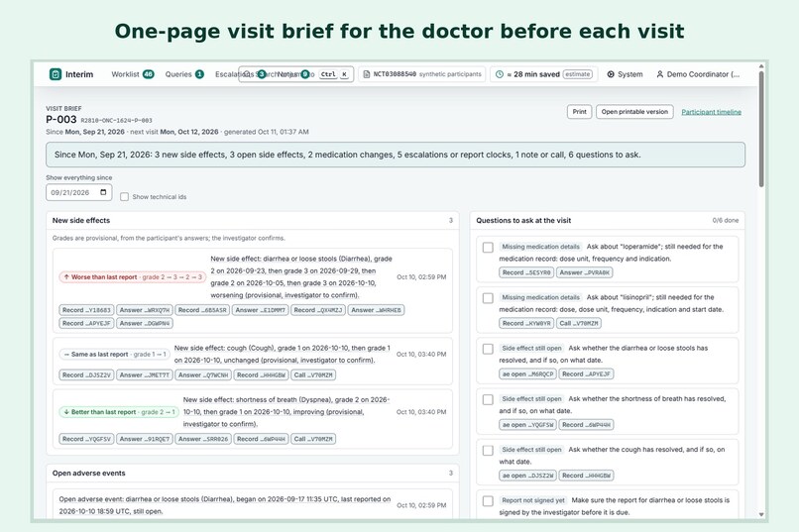Open chip Record ..YQGFSV in dyspnea card

(86, 439)
